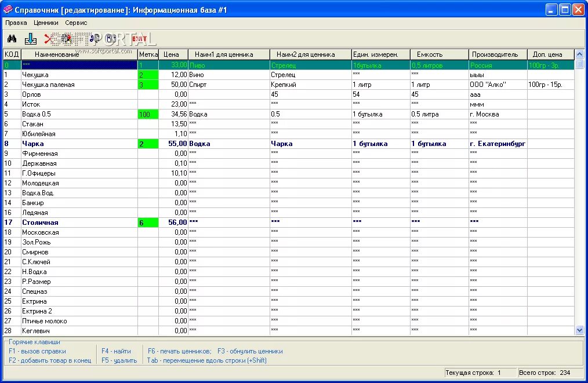
Task: Click the table scrollbar down arrow
Action: tap(579, 330)
